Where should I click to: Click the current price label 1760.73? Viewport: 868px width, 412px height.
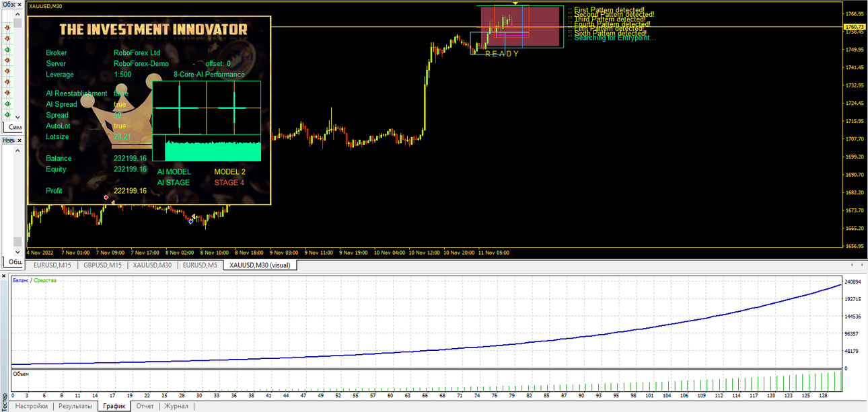tap(854, 27)
